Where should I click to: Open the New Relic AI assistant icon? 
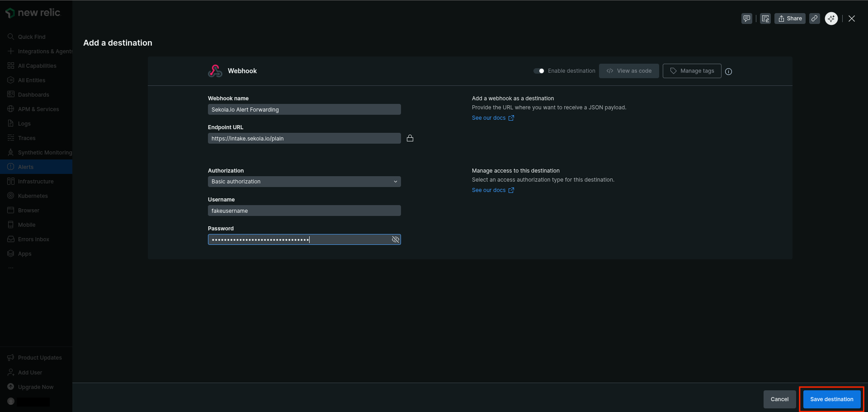[831, 19]
